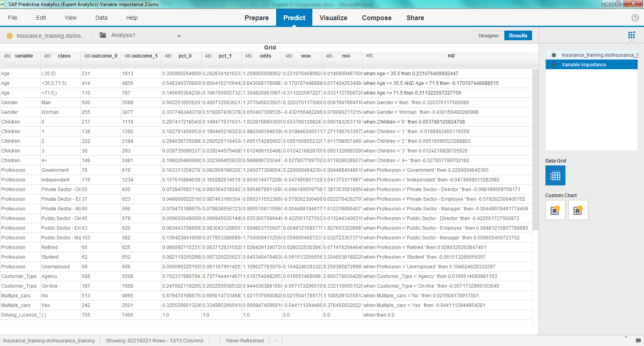The image size is (644, 346).
Task: Select the 'Driving_Licence_' variable cell
Action: [20, 315]
